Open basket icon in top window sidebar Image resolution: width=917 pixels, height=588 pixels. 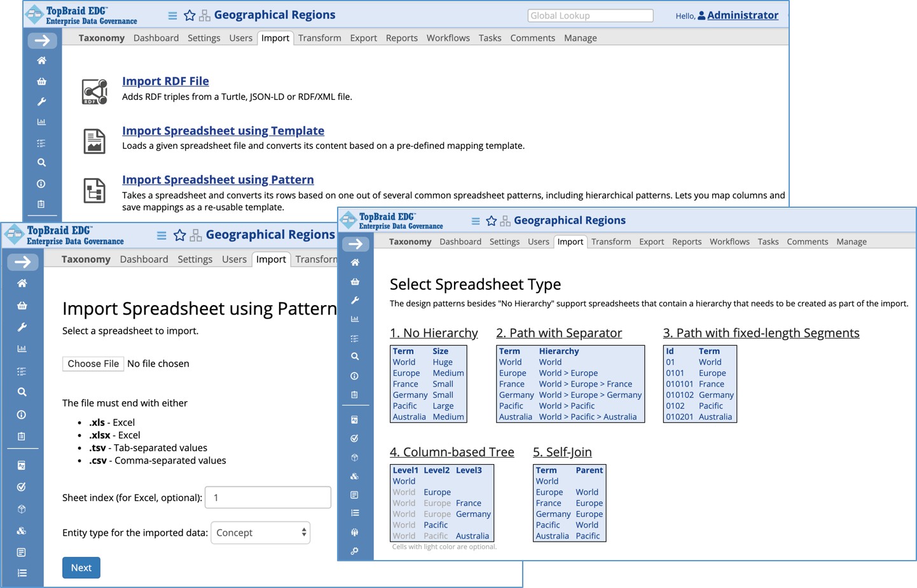pyautogui.click(x=41, y=81)
